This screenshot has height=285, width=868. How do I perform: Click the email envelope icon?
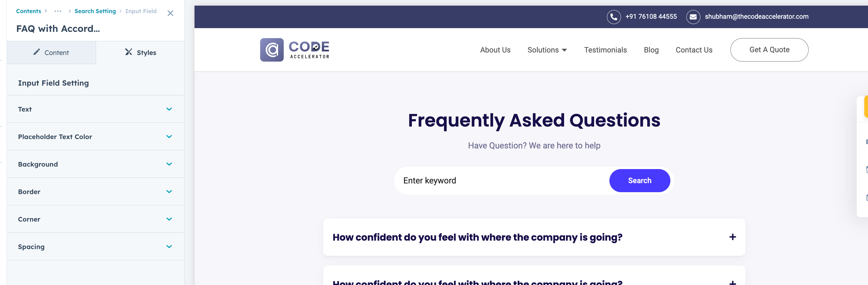(x=693, y=17)
